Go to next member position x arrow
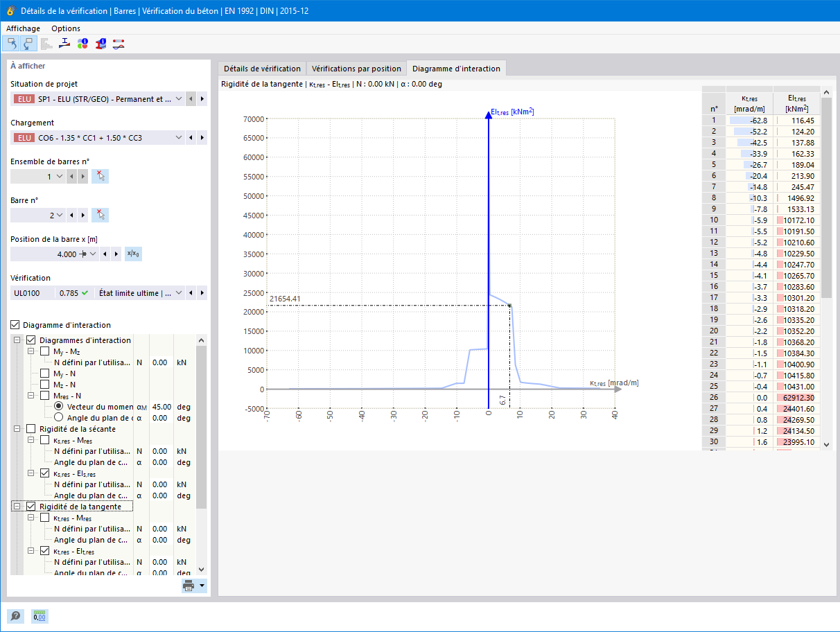The width and height of the screenshot is (840, 632). tap(116, 254)
